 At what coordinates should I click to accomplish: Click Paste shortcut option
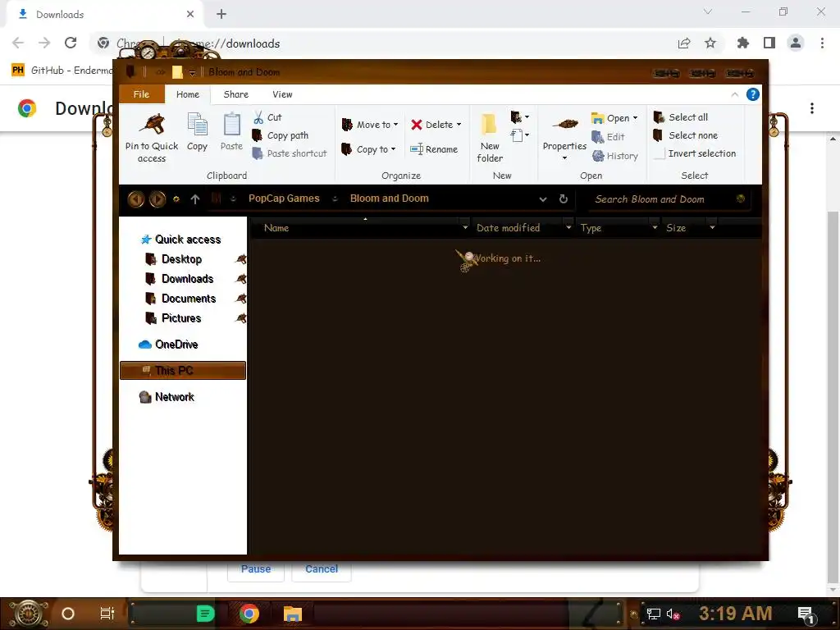290,153
